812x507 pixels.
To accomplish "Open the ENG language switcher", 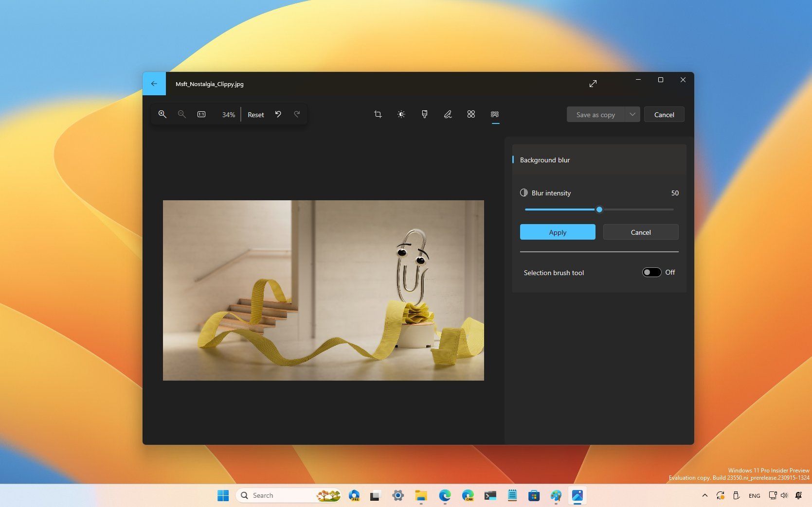I will pos(754,495).
